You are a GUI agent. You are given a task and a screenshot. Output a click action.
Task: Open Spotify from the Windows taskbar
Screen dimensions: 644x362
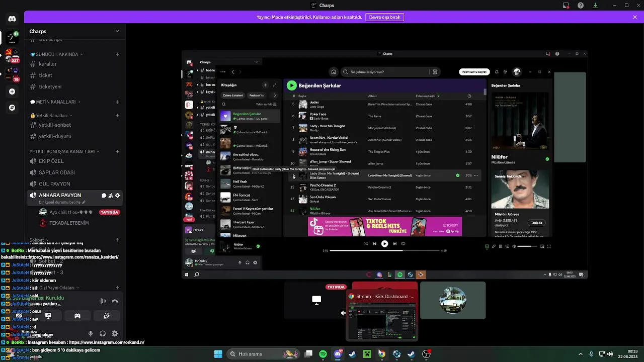tap(323, 354)
